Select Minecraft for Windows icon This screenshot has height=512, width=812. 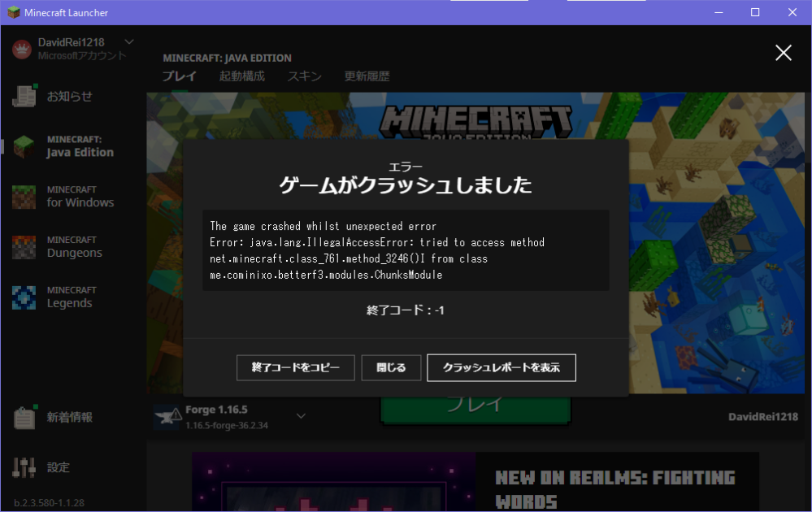(x=24, y=197)
